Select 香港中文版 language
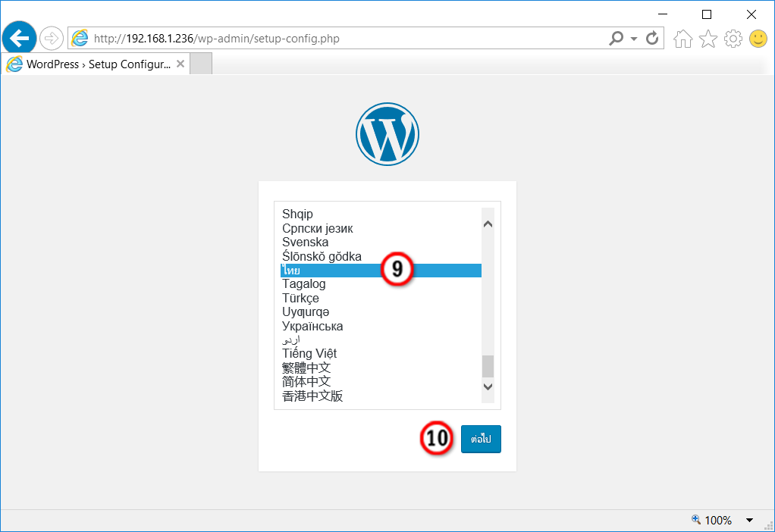This screenshot has width=775, height=532. click(381, 396)
